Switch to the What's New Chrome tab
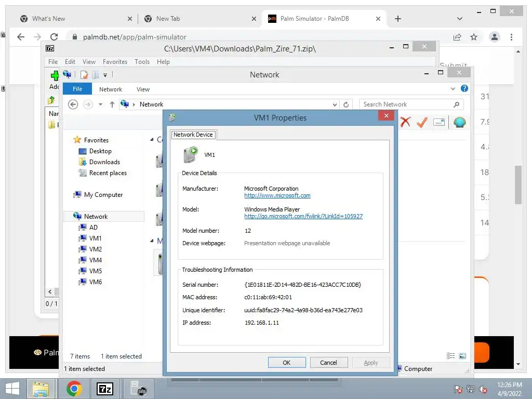Image resolution: width=532 pixels, height=399 pixels. 76,19
